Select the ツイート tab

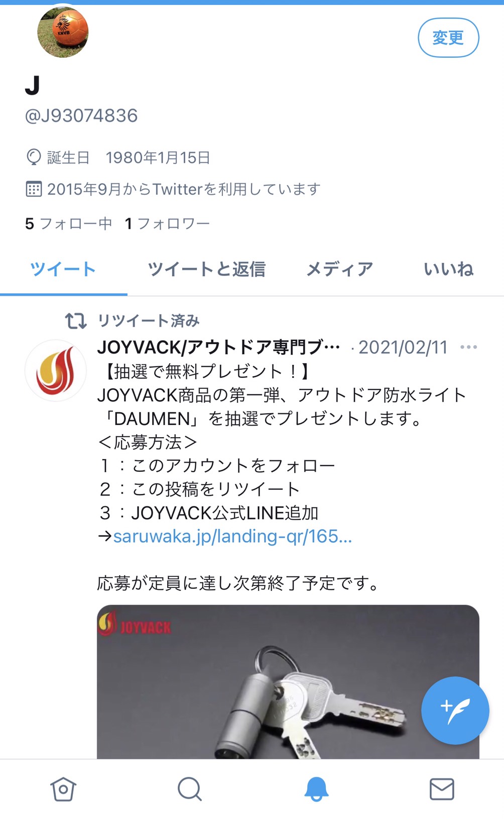point(63,269)
